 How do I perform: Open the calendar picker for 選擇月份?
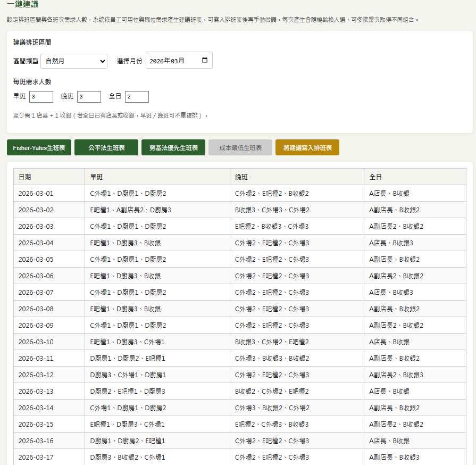206,60
